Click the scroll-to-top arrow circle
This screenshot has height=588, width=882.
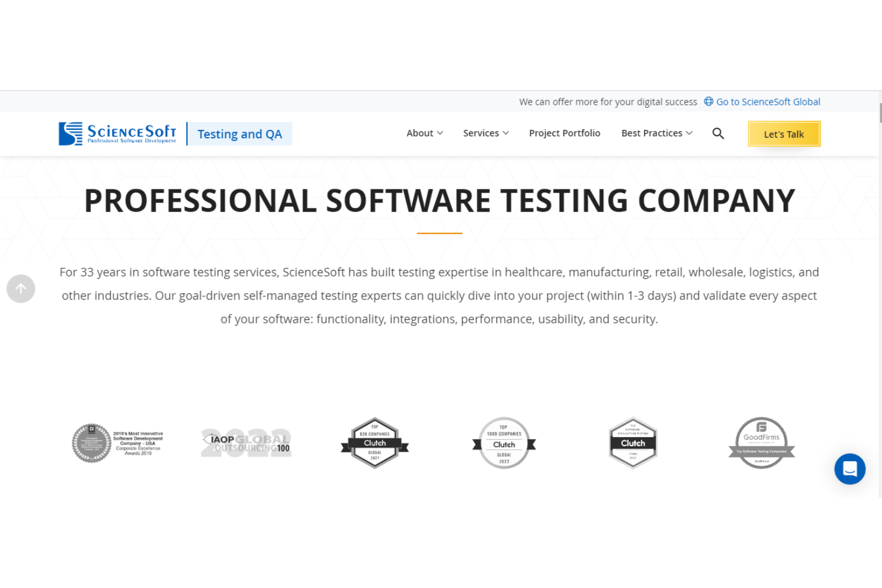click(x=21, y=288)
